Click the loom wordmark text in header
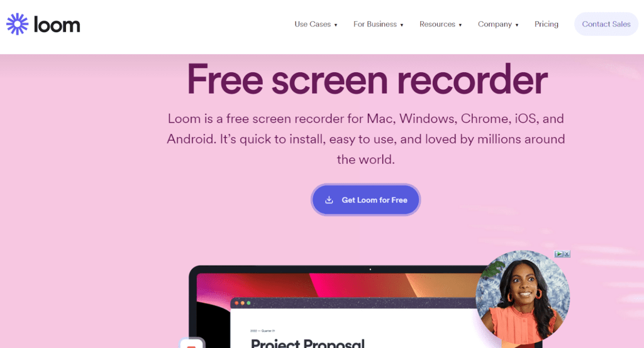 57,24
